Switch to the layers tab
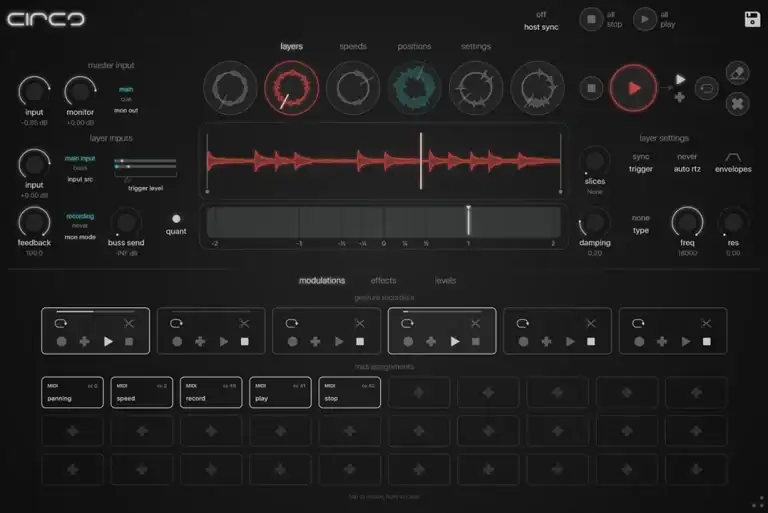The image size is (768, 513). (291, 47)
